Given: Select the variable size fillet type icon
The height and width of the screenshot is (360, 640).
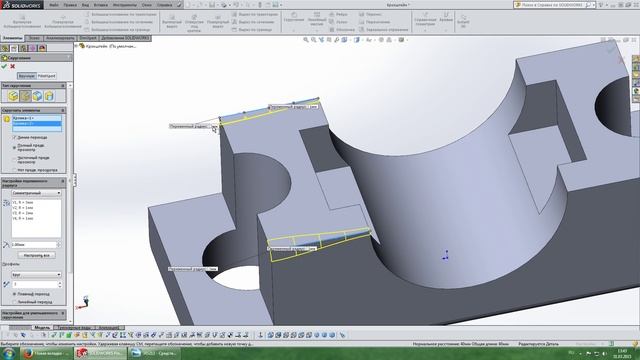Looking at the screenshot, I should coord(25,96).
